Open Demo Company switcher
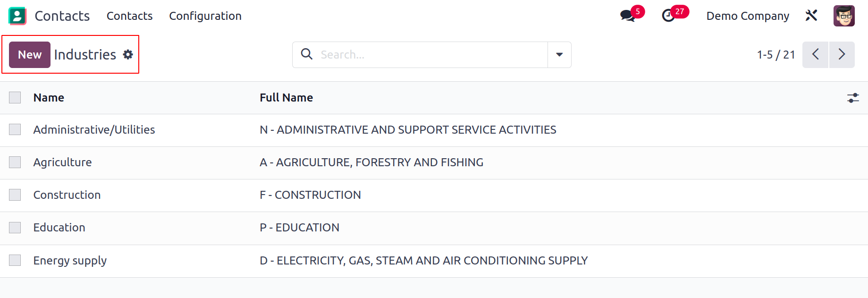Viewport: 868px width, 298px height. pos(748,16)
